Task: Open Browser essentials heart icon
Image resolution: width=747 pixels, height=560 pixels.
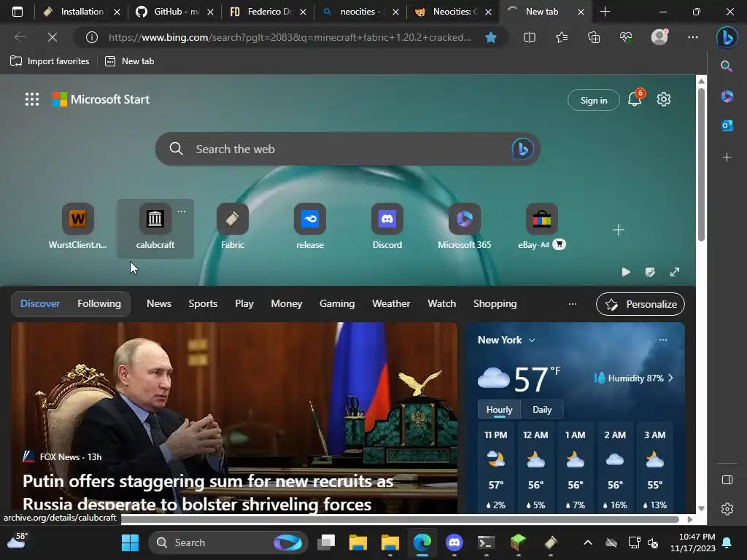Action: 625,37
